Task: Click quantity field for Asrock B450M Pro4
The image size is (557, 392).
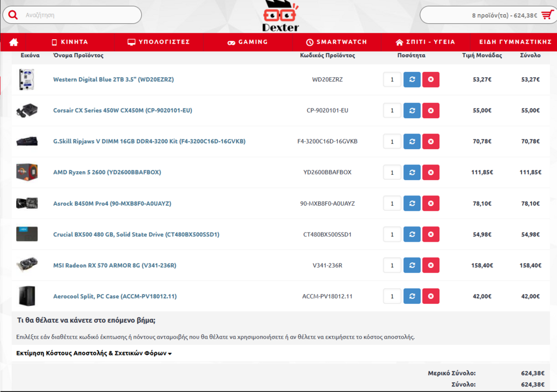Action: click(392, 203)
